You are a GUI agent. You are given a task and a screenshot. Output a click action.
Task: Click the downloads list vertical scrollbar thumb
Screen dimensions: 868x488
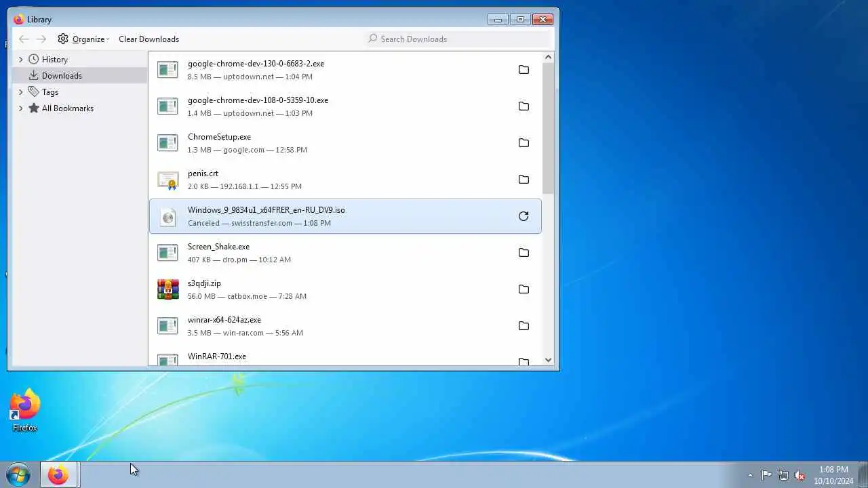tap(548, 129)
